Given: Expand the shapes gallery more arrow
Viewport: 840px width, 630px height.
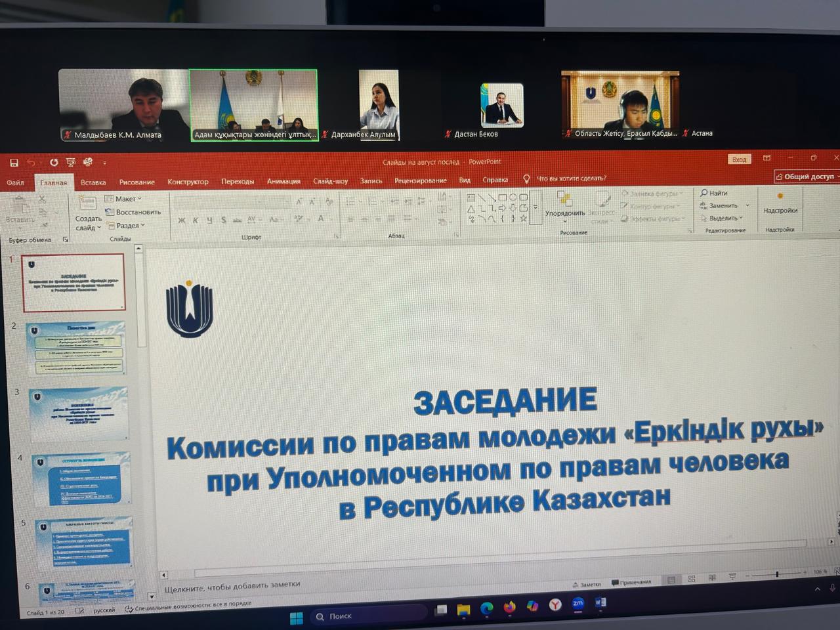Looking at the screenshot, I should point(535,207).
